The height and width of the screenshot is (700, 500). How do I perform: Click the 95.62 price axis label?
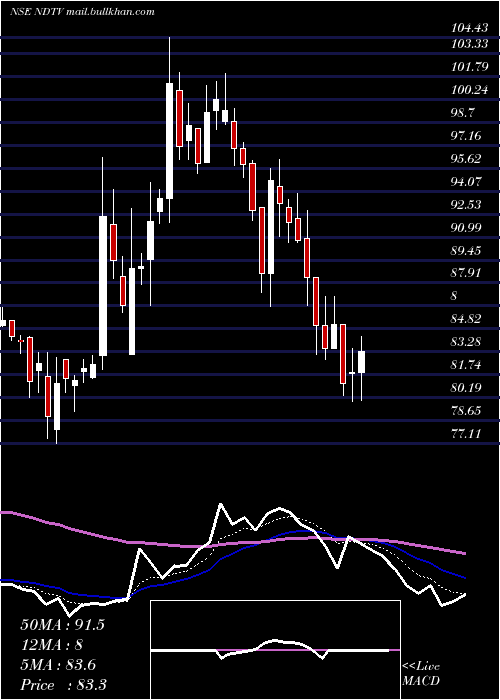pos(466,159)
